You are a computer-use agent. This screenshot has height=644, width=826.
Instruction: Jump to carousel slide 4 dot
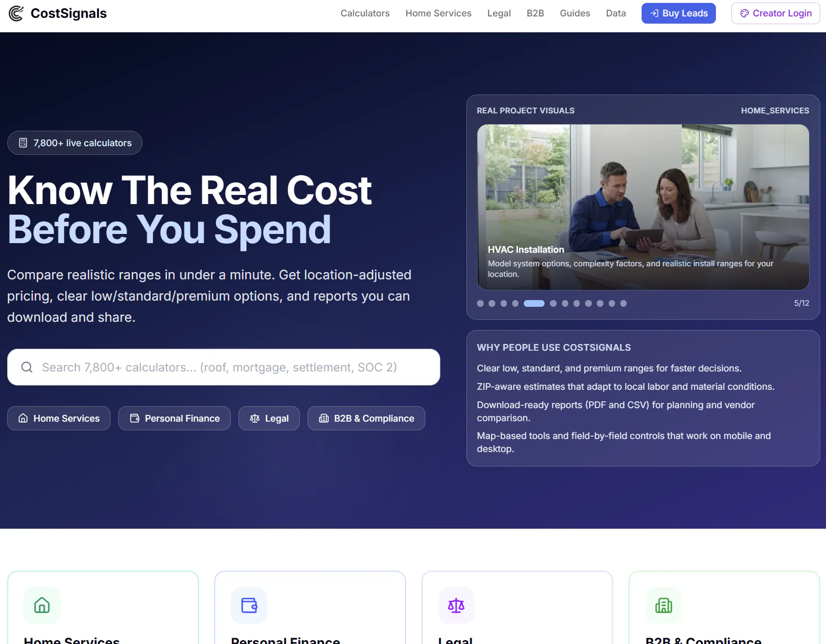click(x=515, y=303)
